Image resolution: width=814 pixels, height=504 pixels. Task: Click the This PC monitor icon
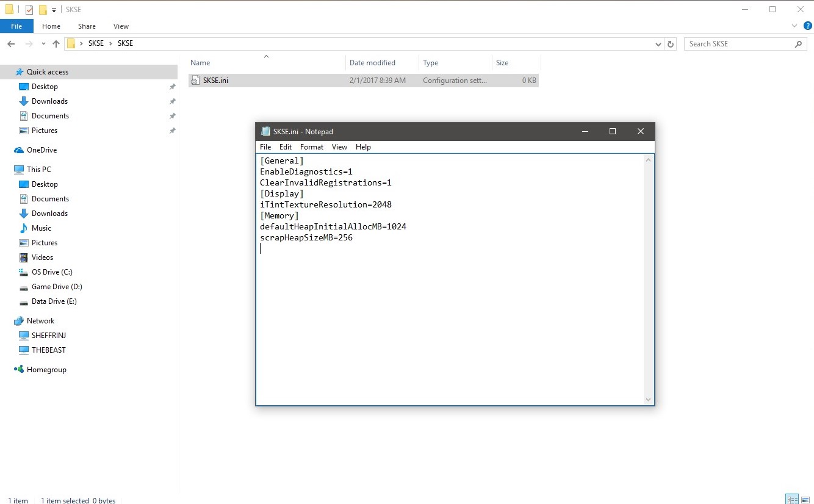[19, 170]
